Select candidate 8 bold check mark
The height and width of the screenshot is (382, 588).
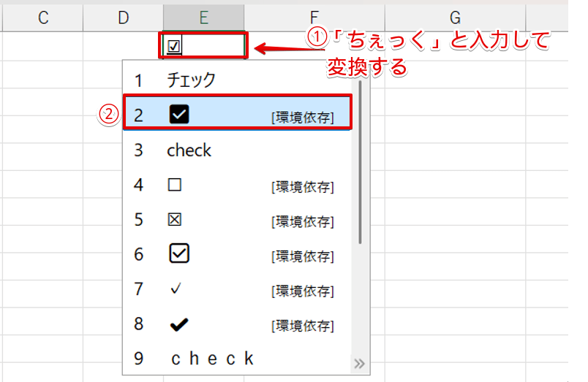pos(238,324)
